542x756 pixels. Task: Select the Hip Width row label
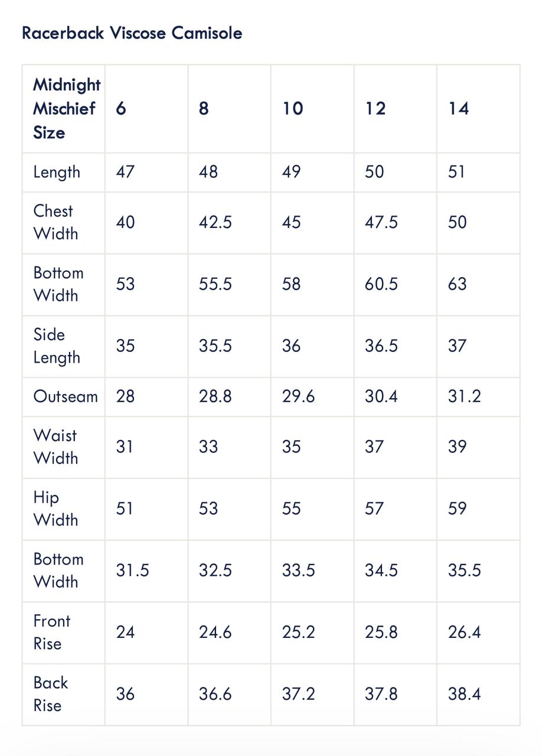[x=55, y=509]
